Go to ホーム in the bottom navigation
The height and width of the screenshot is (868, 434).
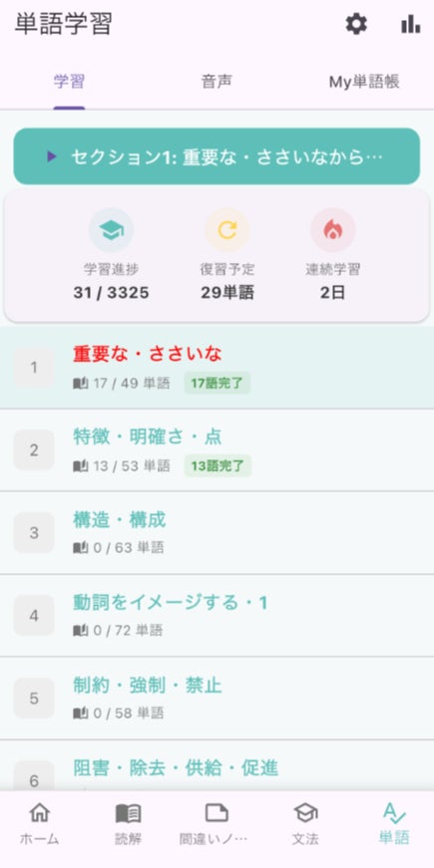click(x=39, y=824)
